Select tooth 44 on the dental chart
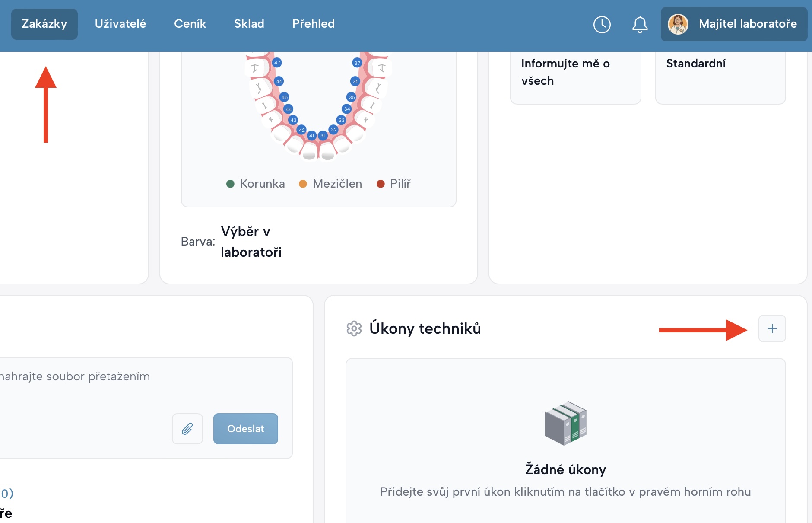This screenshot has width=812, height=523. point(289,109)
